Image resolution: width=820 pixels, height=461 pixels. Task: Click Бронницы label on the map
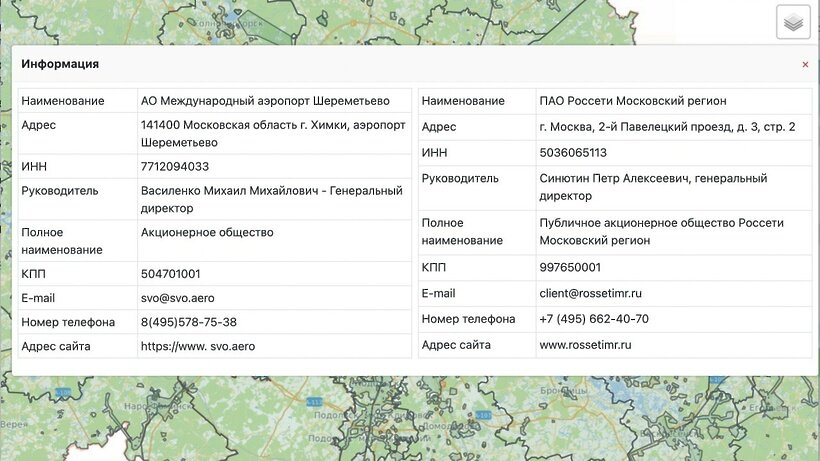pyautogui.click(x=564, y=390)
